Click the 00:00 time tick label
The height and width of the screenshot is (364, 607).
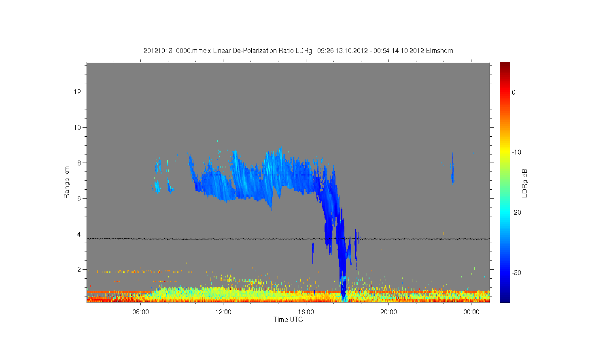[471, 312]
